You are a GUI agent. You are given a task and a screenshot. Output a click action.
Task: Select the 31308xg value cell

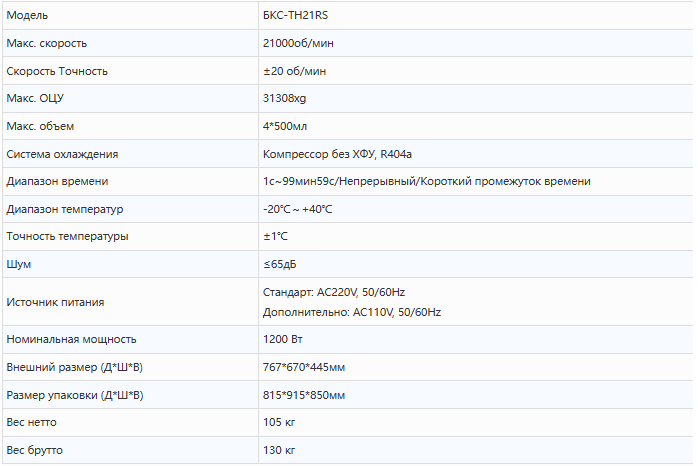(284, 99)
